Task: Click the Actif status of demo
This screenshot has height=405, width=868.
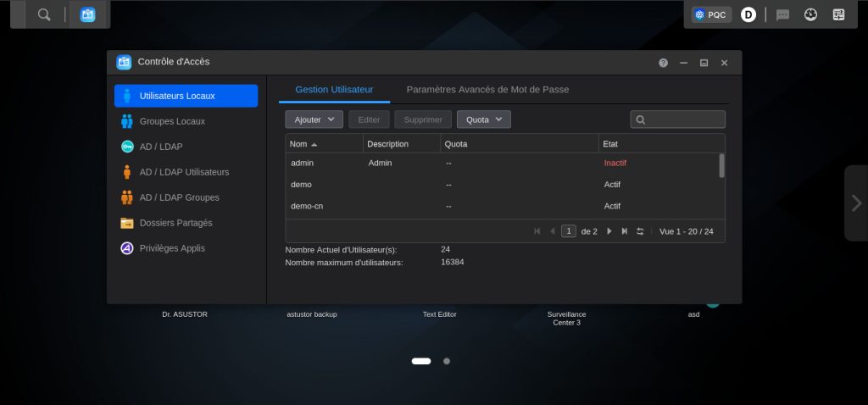Action: click(x=612, y=185)
